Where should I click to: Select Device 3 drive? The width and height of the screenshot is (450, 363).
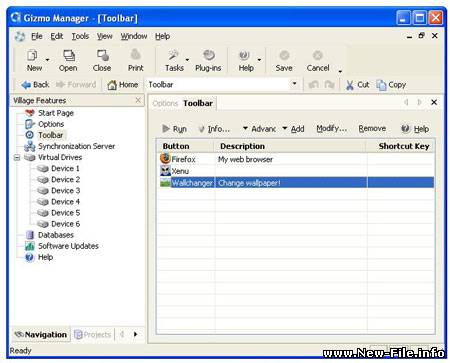(x=65, y=191)
